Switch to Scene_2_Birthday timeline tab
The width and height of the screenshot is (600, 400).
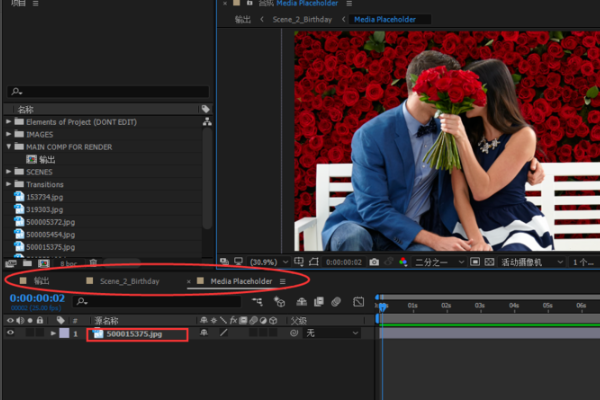(x=129, y=282)
